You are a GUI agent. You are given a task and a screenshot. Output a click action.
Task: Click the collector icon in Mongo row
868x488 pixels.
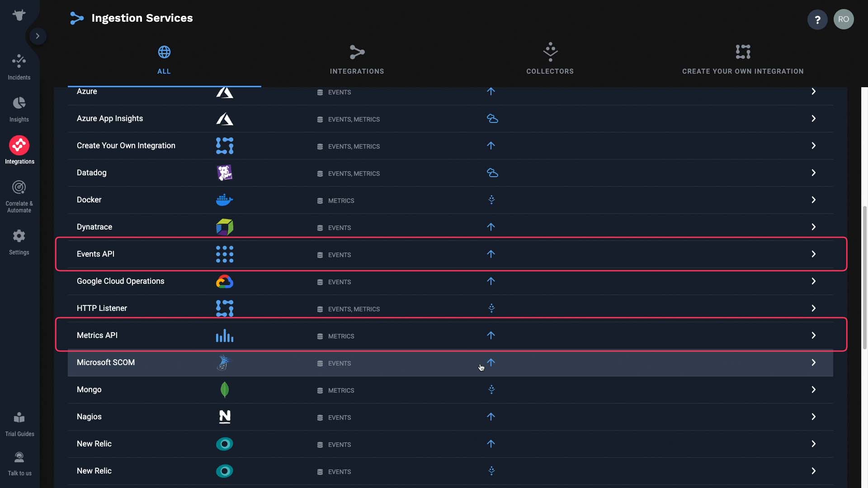(492, 389)
